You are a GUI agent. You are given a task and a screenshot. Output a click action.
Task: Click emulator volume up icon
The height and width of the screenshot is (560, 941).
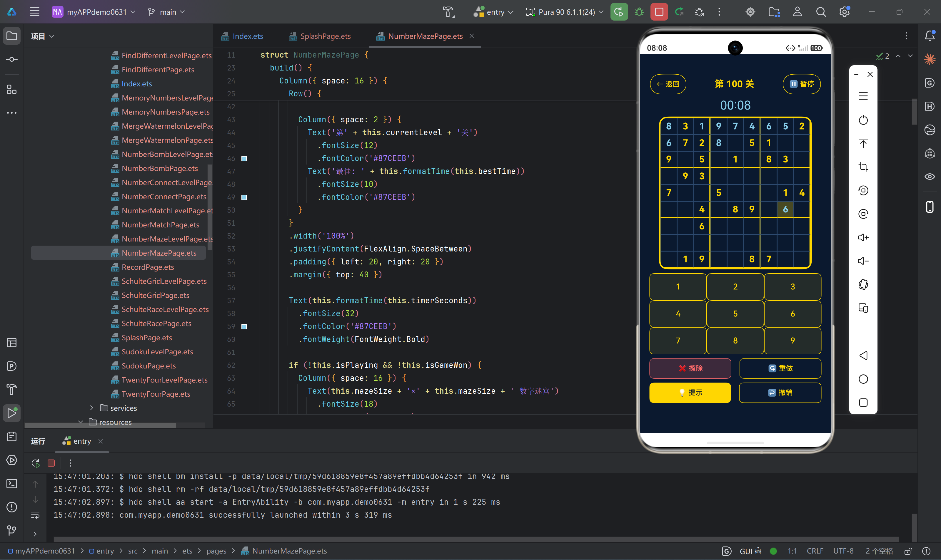click(863, 237)
